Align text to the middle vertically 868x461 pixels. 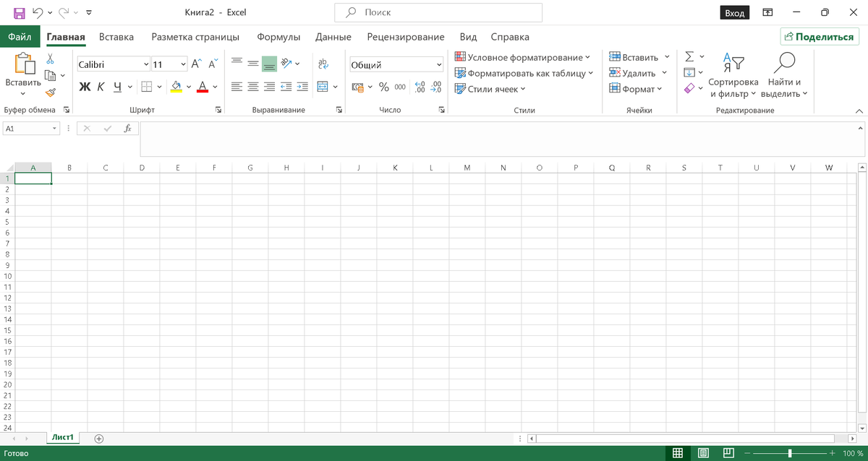(252, 64)
